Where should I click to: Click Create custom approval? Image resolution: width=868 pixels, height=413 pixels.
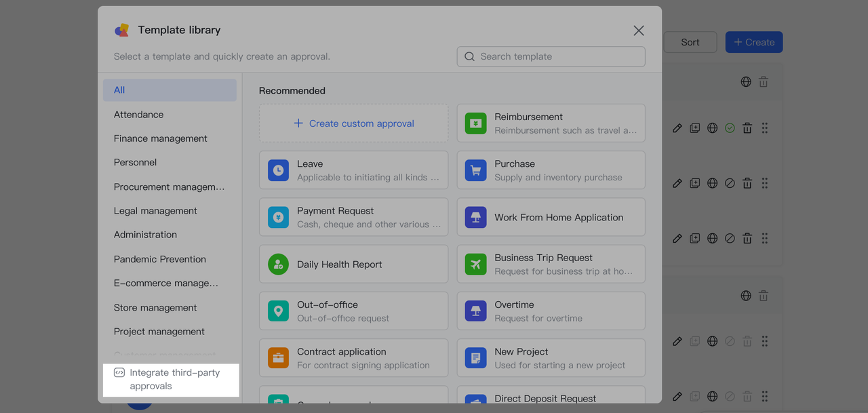point(353,123)
